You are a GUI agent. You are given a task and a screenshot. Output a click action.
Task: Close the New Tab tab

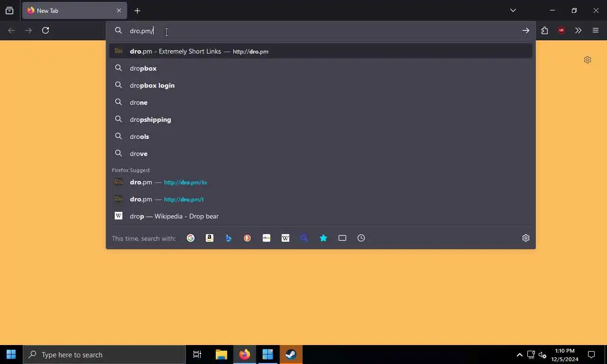coord(119,10)
